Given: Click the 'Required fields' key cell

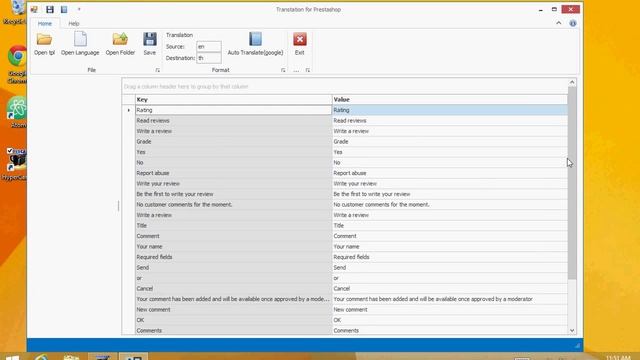Looking at the screenshot, I should point(233,257).
